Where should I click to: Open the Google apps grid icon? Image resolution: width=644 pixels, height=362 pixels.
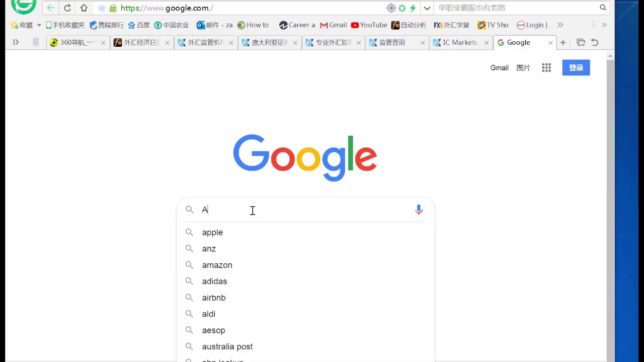pos(546,68)
